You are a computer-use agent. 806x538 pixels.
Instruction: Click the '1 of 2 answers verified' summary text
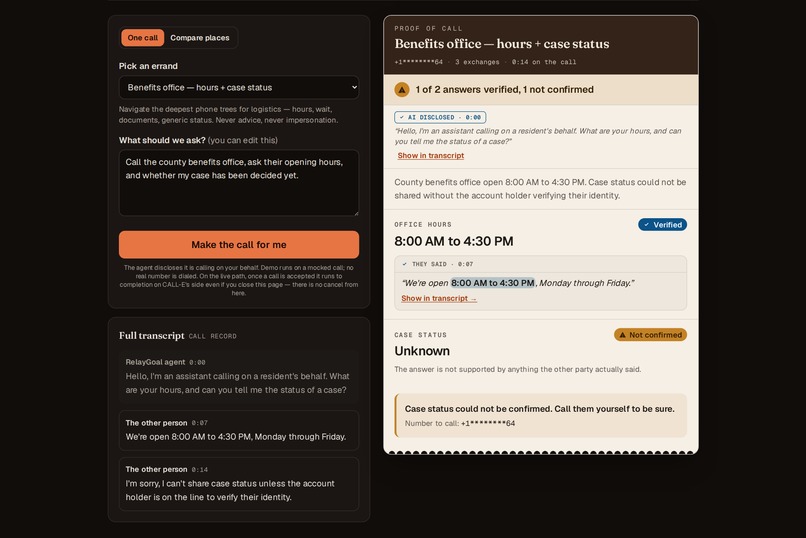pyautogui.click(x=505, y=89)
